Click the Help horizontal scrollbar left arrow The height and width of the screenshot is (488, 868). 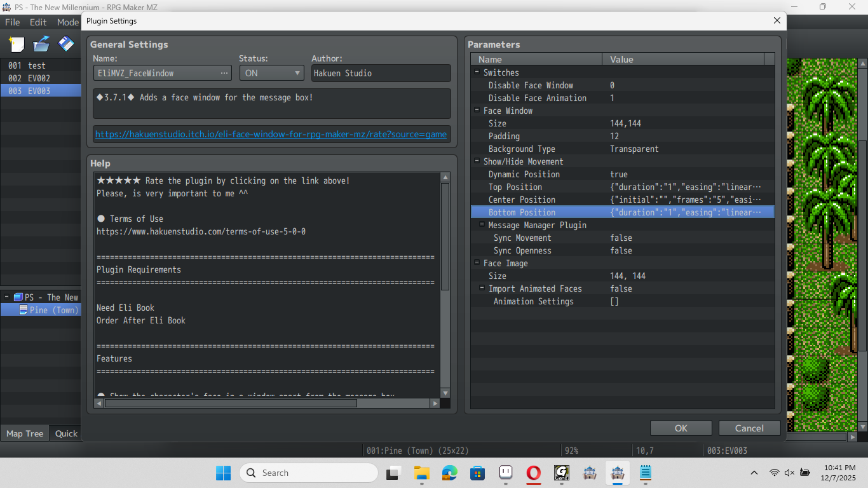click(x=99, y=403)
